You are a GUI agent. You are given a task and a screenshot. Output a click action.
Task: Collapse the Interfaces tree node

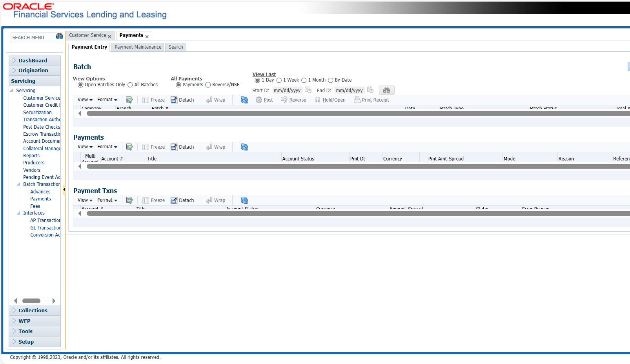18,213
